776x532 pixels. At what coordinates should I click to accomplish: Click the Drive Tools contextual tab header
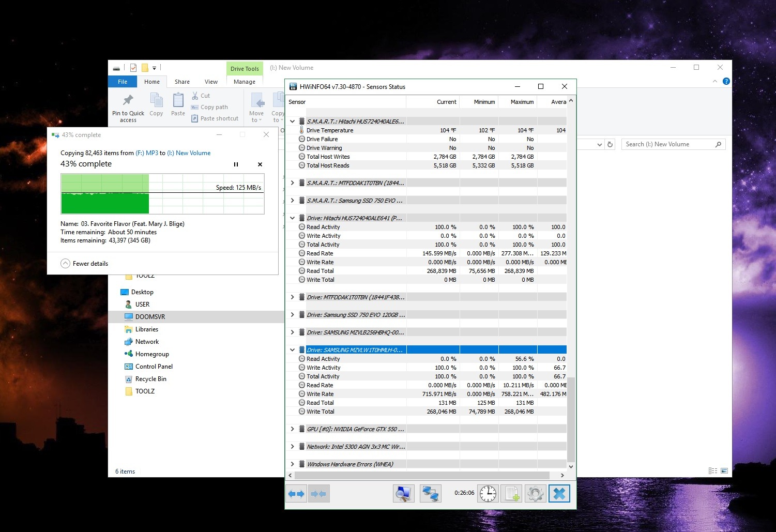(x=245, y=69)
